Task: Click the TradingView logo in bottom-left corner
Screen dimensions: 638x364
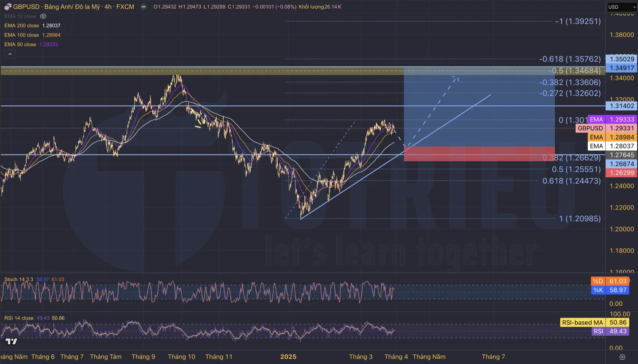Action: (12, 342)
